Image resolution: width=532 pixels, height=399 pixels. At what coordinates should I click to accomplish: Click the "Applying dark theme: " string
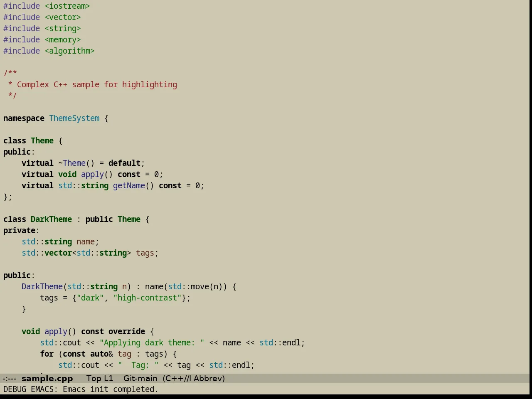point(152,343)
